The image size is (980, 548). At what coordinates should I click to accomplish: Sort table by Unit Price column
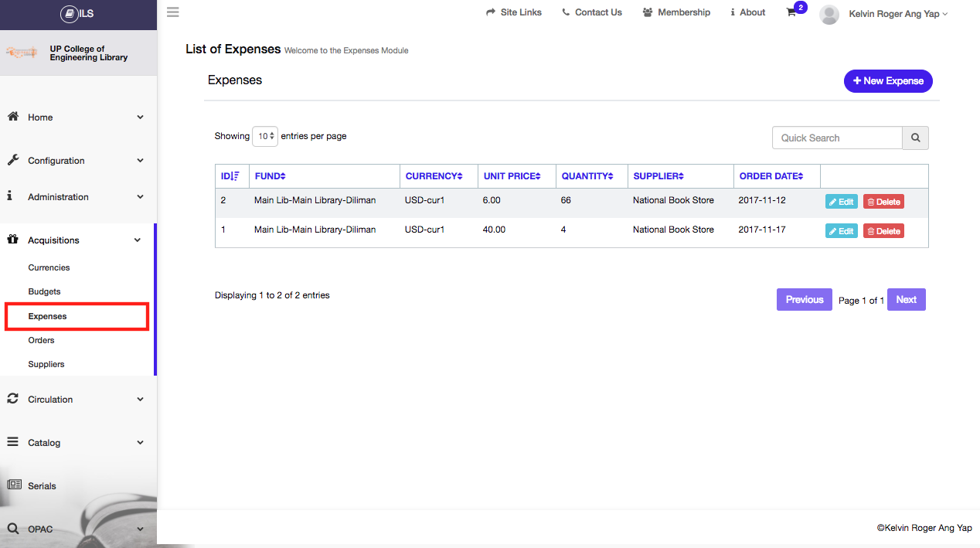512,176
